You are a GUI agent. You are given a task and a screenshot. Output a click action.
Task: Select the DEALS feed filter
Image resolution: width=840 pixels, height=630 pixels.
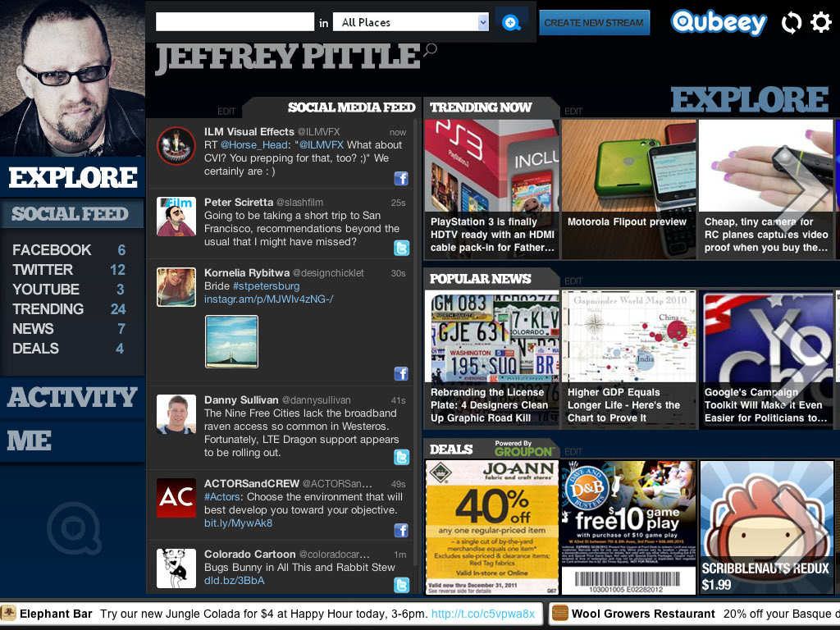pos(69,348)
